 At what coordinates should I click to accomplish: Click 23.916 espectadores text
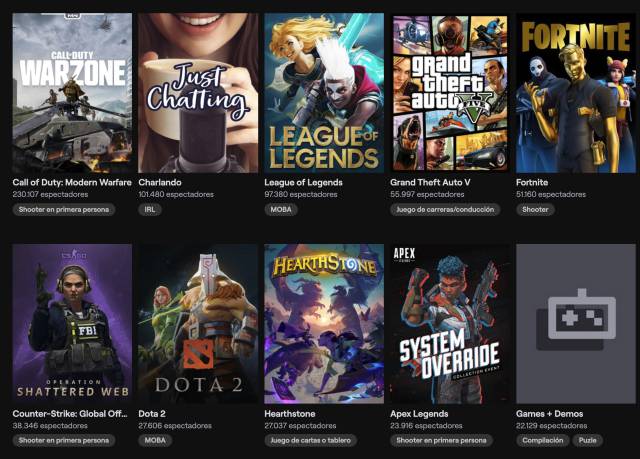pyautogui.click(x=426, y=426)
